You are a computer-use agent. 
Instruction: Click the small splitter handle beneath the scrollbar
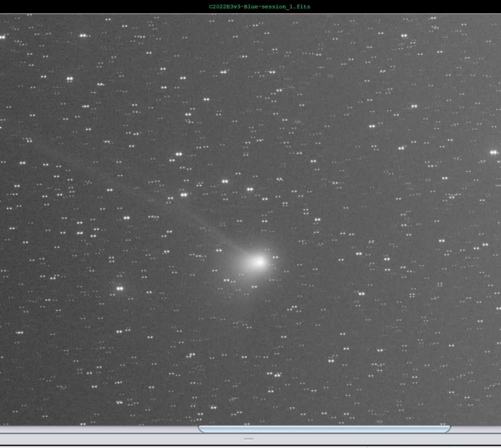[248, 438]
